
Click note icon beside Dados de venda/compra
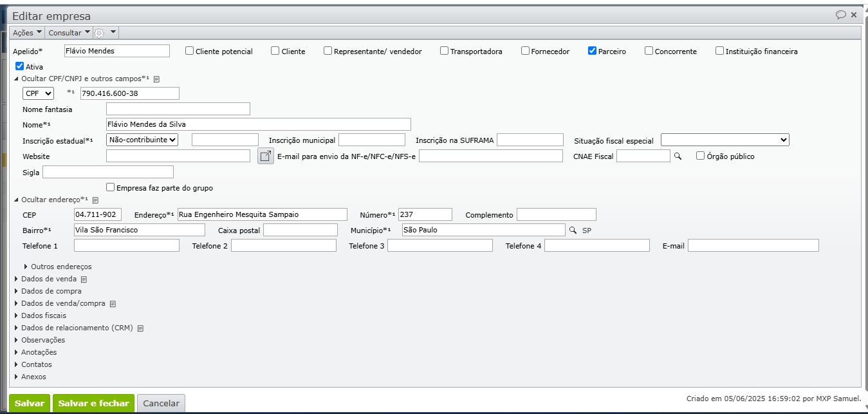[x=113, y=304]
